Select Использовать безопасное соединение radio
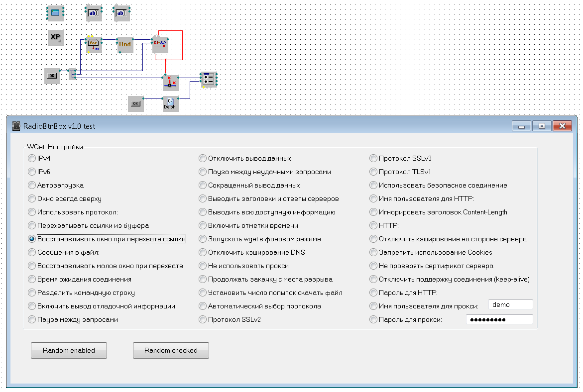This screenshot has height=392, width=583. (438, 185)
